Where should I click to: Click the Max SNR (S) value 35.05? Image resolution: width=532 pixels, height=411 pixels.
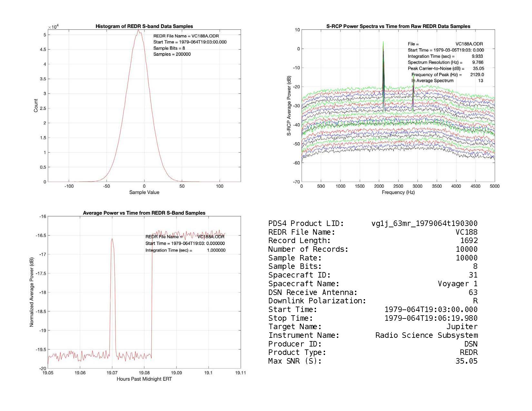(466, 361)
